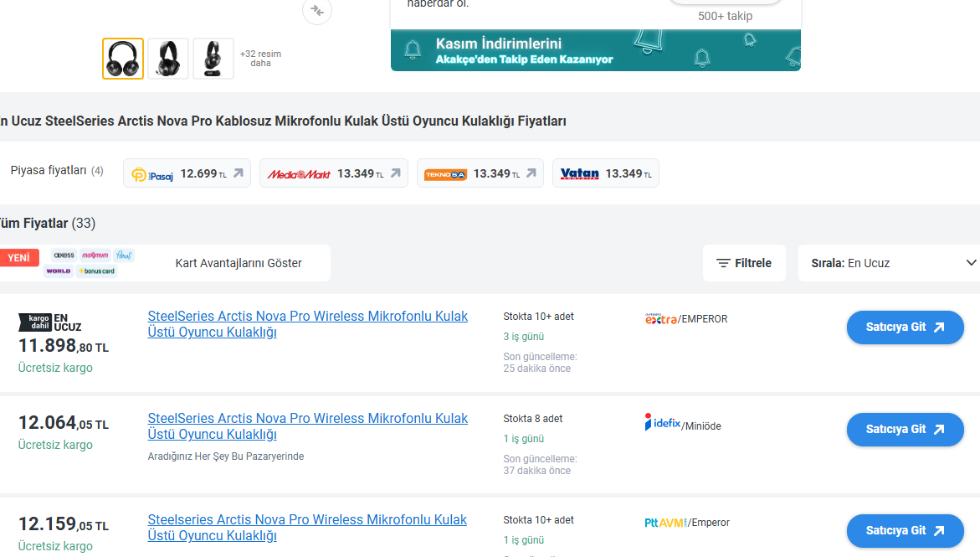
Task: Click Stokta 8 adet stock text
Action: coord(533,419)
